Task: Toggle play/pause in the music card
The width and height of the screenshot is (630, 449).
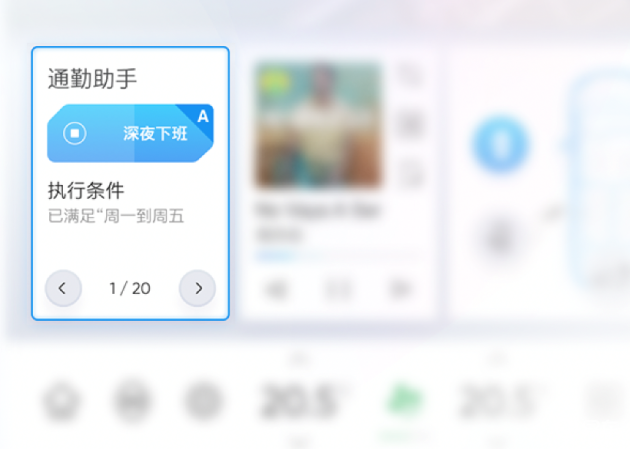Action: (338, 288)
